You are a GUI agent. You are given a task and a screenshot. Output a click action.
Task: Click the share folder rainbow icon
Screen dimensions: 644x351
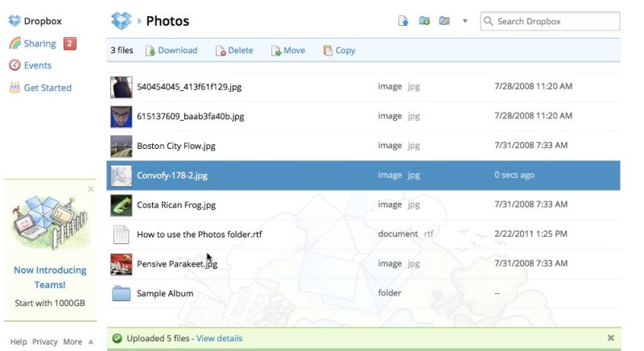click(444, 21)
